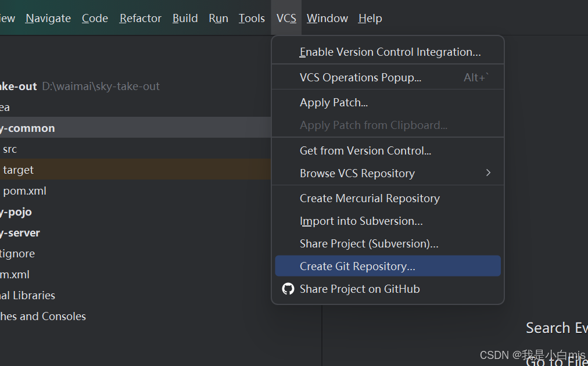Open the Refactor menu
The width and height of the screenshot is (588, 366).
pos(140,19)
